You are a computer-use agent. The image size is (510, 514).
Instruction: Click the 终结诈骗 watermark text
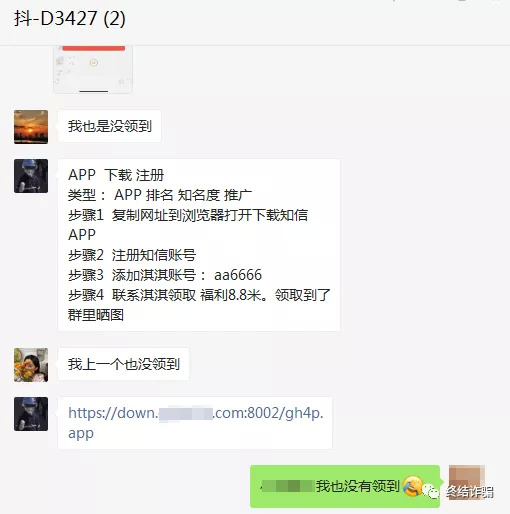[470, 492]
